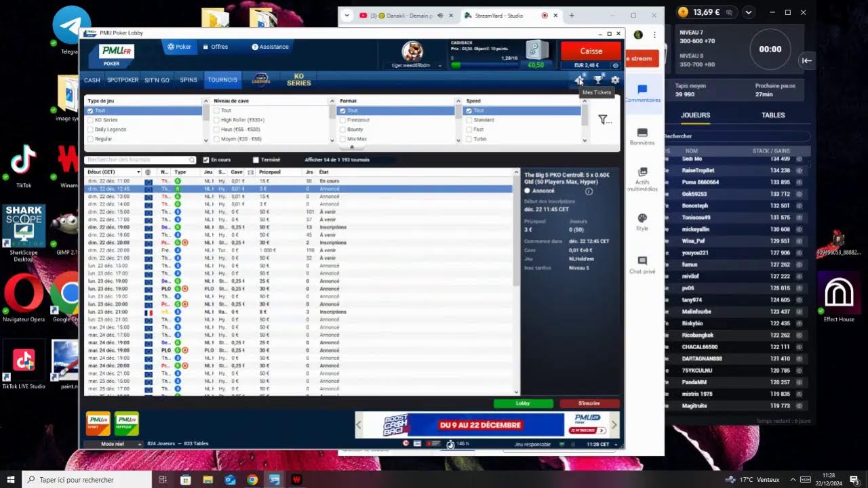The image size is (868, 488).
Task: Click the Daily Legends logo tab
Action: pyautogui.click(x=261, y=79)
